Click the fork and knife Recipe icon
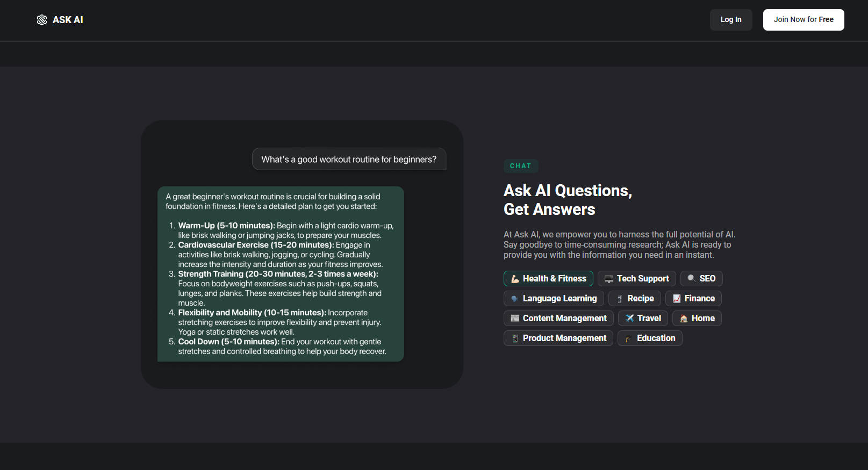Viewport: 868px width, 470px height. [x=620, y=299]
